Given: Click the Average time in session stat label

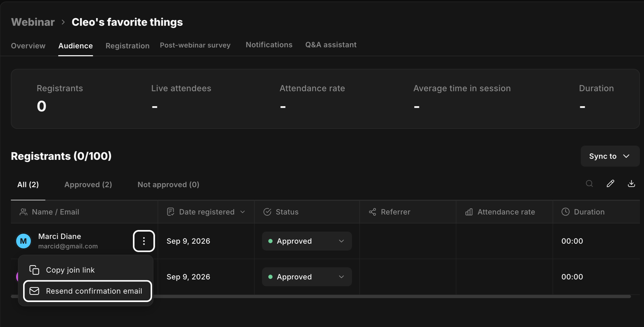Looking at the screenshot, I should [462, 88].
